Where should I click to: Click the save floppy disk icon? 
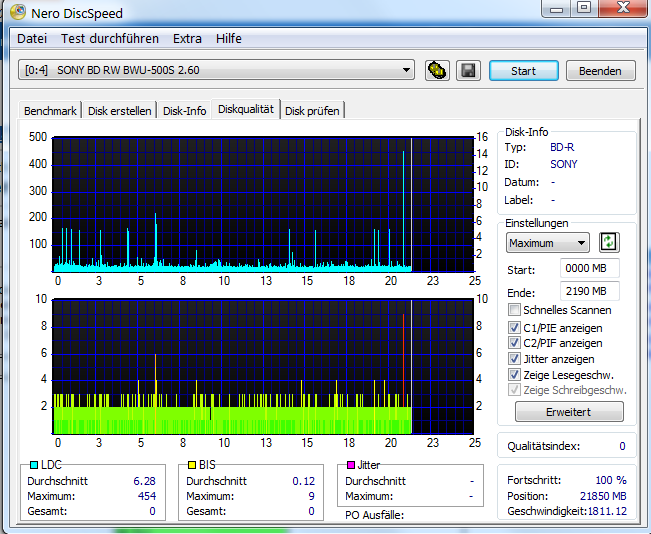(x=468, y=70)
